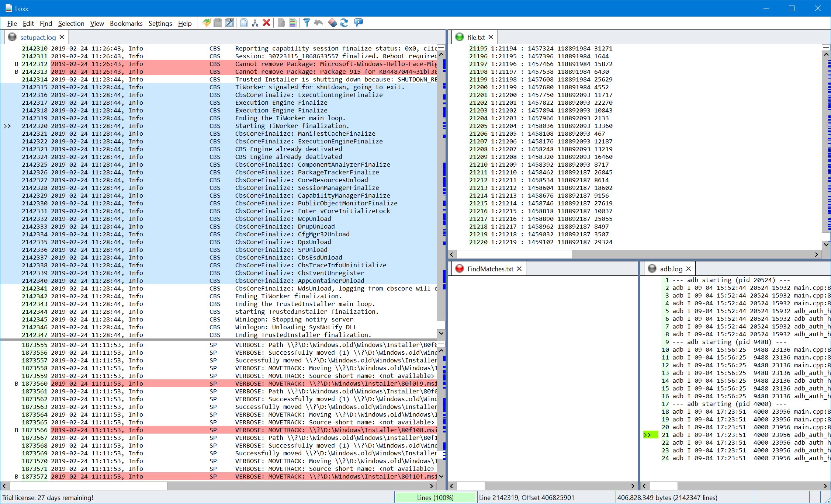Click the gray document toolbar icon
This screenshot has width=831, height=504.
pos(281,23)
